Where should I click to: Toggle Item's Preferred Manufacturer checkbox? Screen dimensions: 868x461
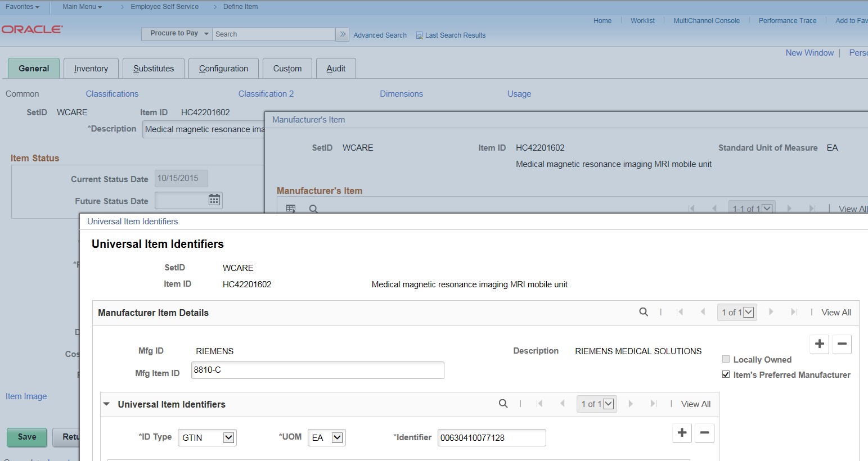[x=726, y=374]
